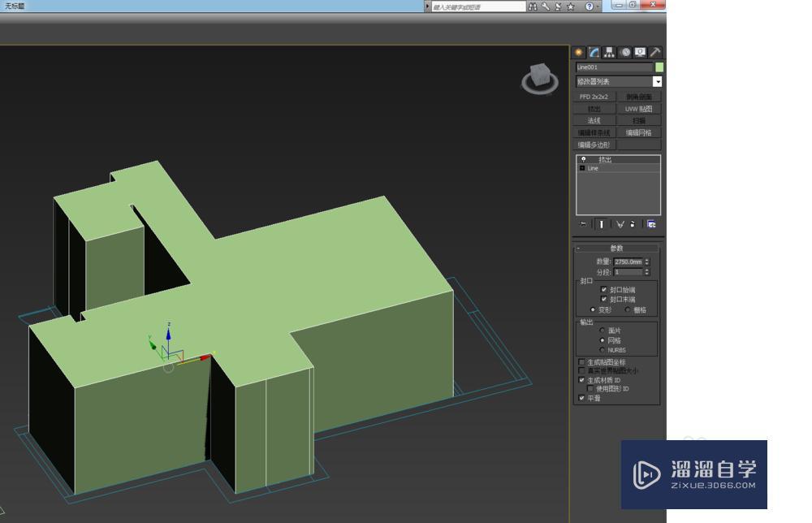Image resolution: width=812 pixels, height=523 pixels.
Task: Click the 编辑样条线 modifier button
Action: [594, 132]
